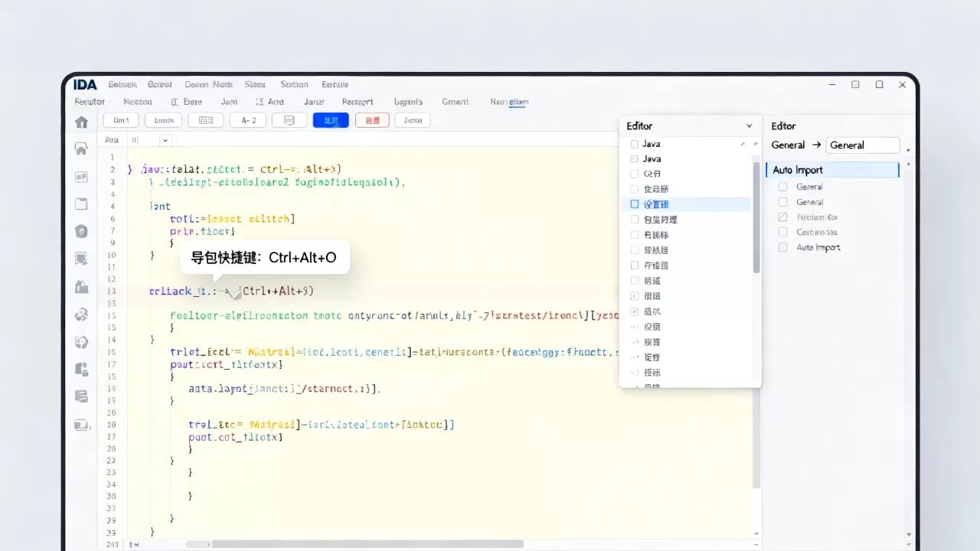
Task: Open the document with badge sidebar icon
Action: click(81, 369)
